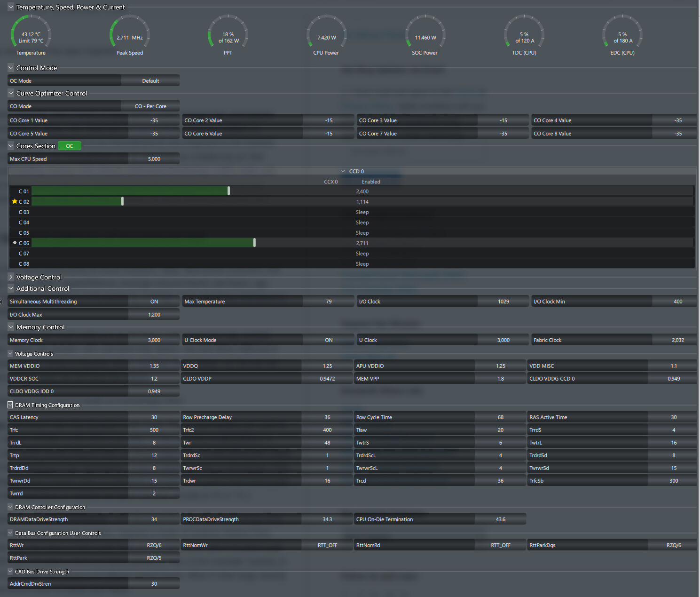Collapse the Memory Control section
The height and width of the screenshot is (597, 700).
(x=11, y=327)
